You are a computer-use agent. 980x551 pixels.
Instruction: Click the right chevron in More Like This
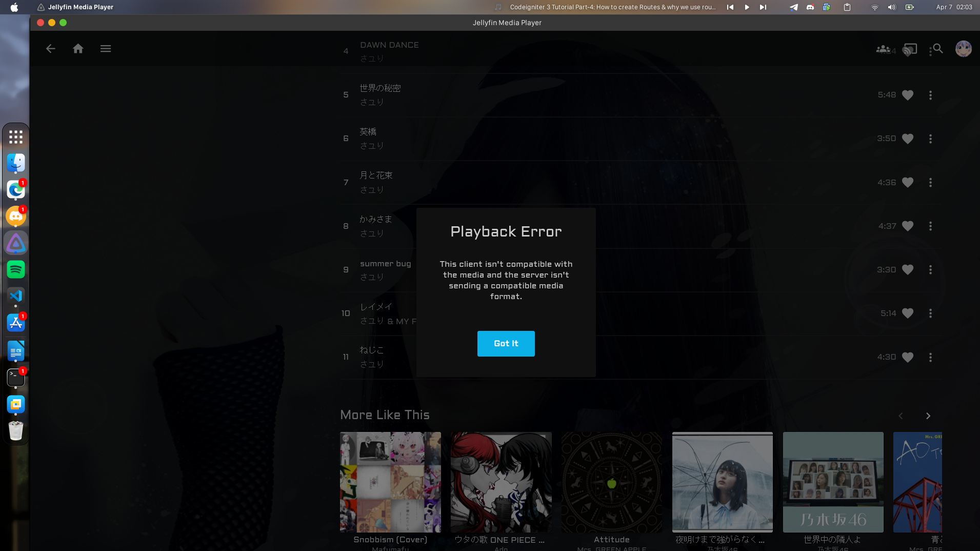click(928, 416)
